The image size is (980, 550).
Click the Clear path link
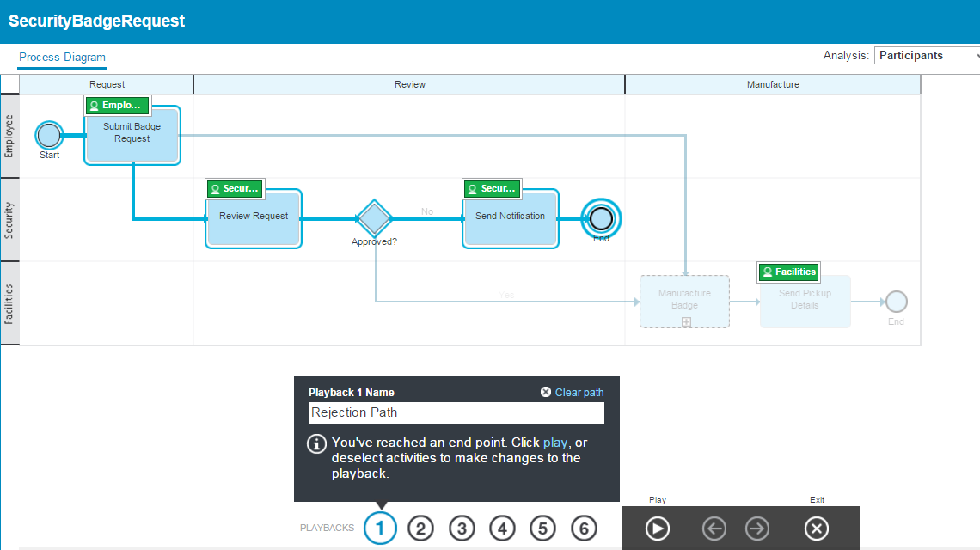pyautogui.click(x=579, y=393)
